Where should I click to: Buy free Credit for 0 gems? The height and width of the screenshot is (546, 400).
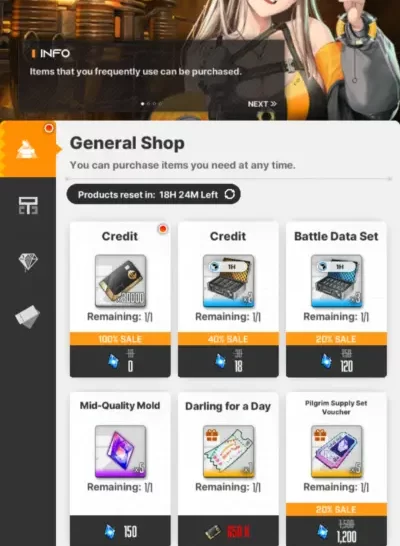[x=120, y=361]
